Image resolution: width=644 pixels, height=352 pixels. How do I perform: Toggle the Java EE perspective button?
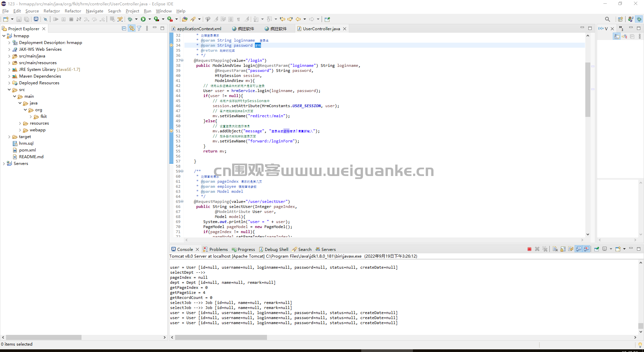click(631, 19)
